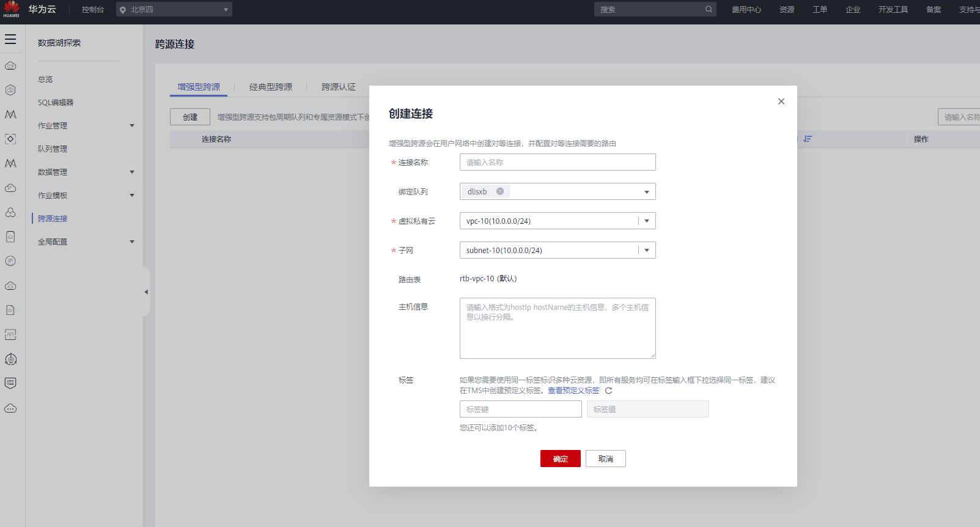Close the 创建连接 dialog

tap(781, 101)
